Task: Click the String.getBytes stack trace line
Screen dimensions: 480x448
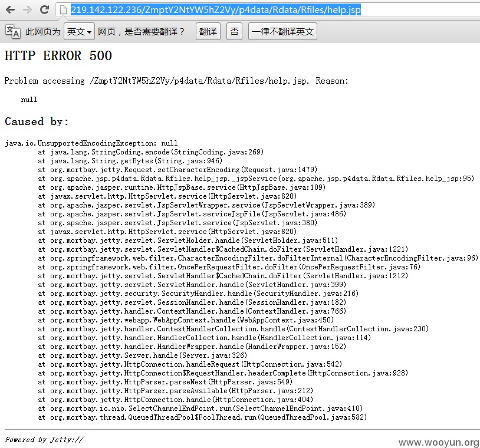Action: [130, 161]
